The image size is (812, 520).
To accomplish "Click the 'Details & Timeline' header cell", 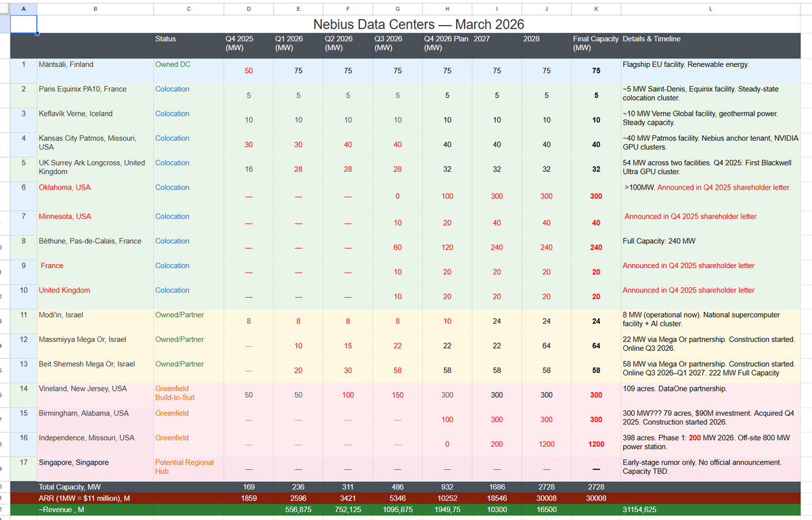I will (710, 45).
